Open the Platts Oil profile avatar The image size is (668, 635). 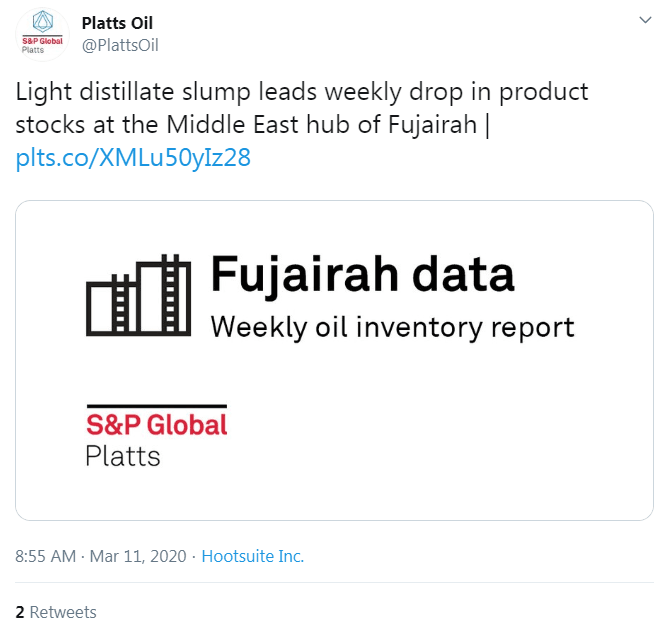click(x=42, y=34)
